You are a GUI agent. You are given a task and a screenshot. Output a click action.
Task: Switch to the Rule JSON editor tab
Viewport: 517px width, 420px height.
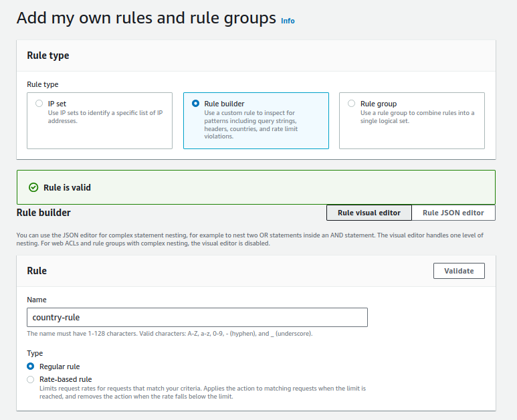pyautogui.click(x=453, y=213)
